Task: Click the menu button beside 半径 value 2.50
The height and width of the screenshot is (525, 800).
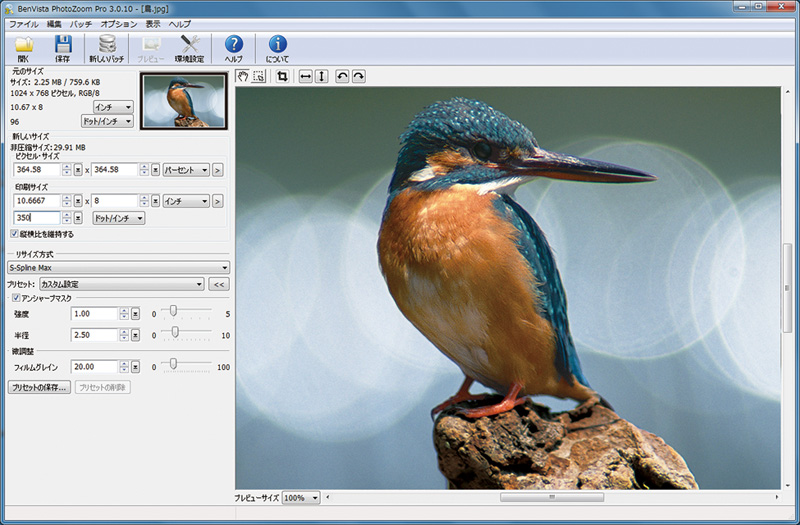Action: pyautogui.click(x=135, y=335)
